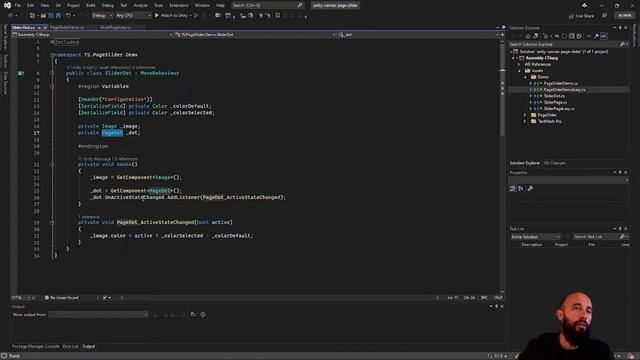Click the wrench Properties icon in Solution Explorer
Image resolution: width=640 pixels, height=360 pixels.
596,36
